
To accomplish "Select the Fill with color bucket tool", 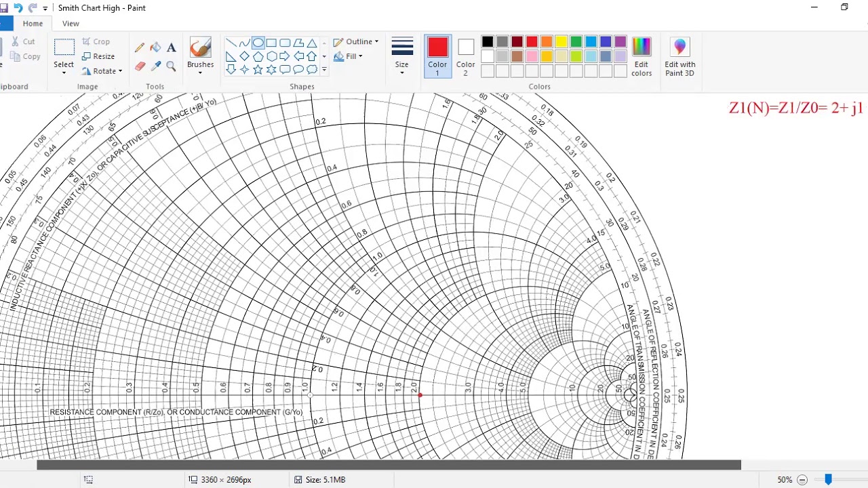I will coord(155,47).
